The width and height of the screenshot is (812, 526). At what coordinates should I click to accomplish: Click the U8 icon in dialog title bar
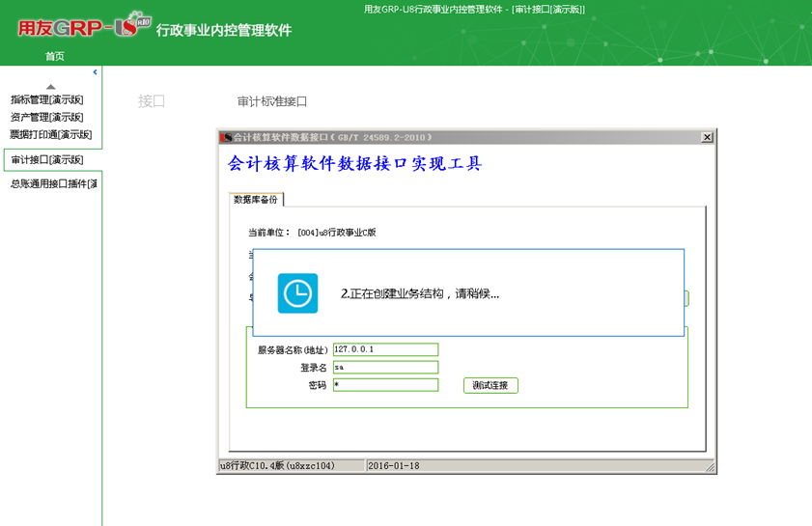[x=226, y=137]
